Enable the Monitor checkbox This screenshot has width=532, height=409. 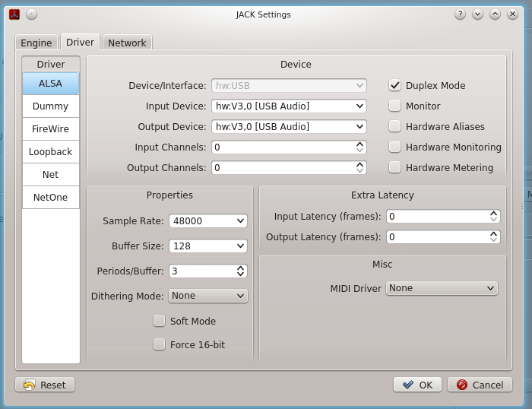click(395, 106)
